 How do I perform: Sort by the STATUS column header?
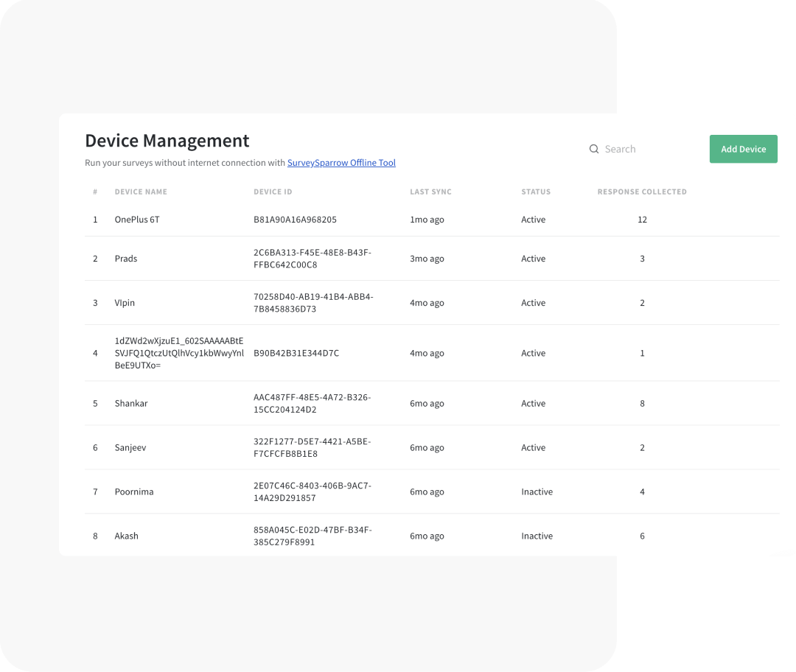(536, 192)
